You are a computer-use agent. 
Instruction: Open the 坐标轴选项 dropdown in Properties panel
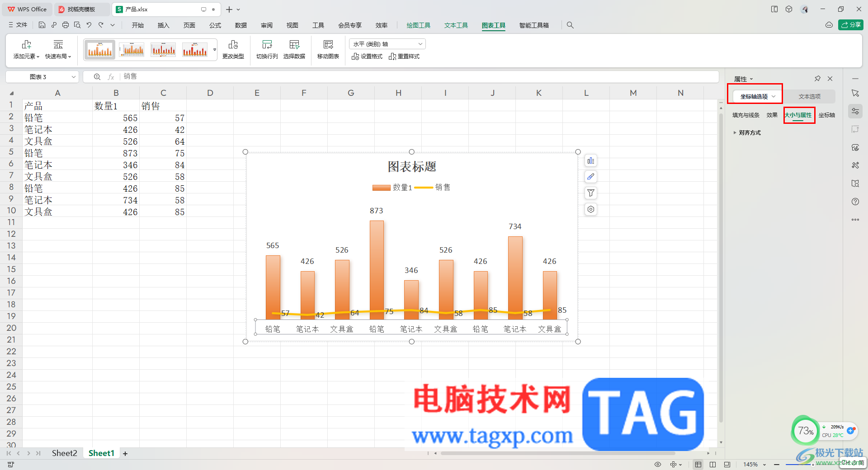pos(757,96)
